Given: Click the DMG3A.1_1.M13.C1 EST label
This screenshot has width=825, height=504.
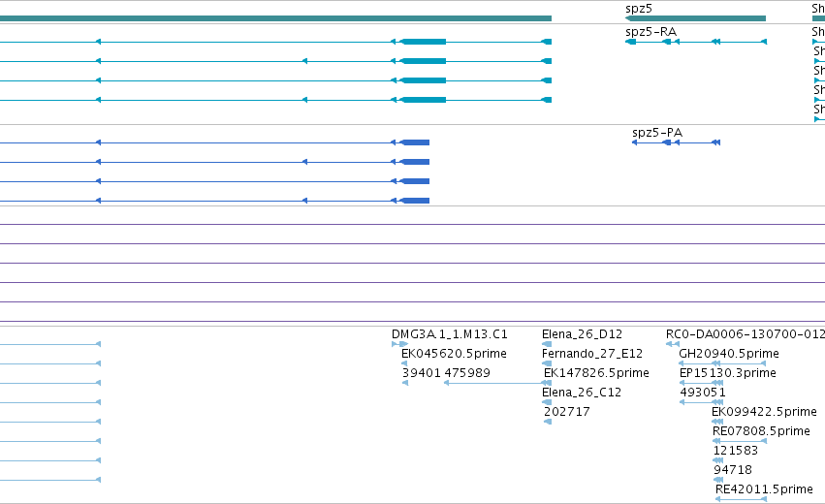Looking at the screenshot, I should point(449,334).
